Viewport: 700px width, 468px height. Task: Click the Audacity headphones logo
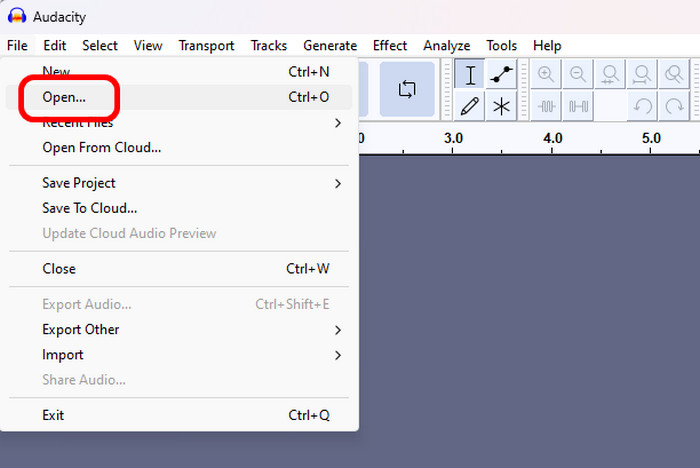coord(17,17)
